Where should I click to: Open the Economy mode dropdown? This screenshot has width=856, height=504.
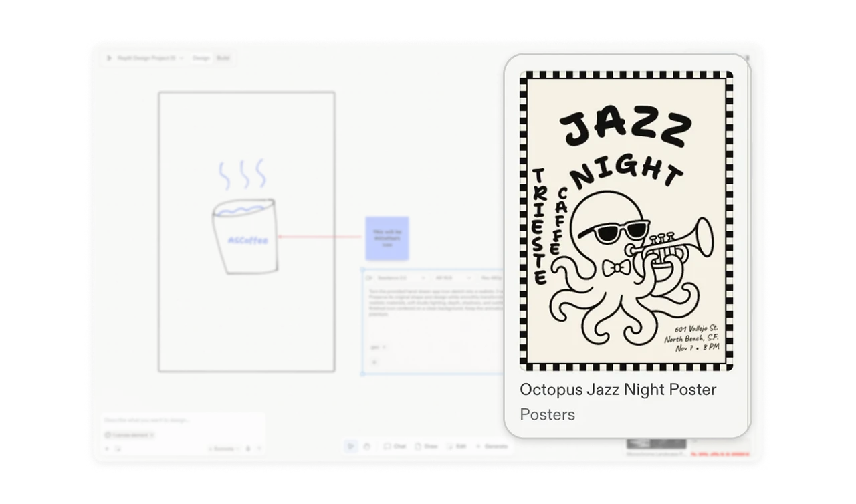(224, 449)
